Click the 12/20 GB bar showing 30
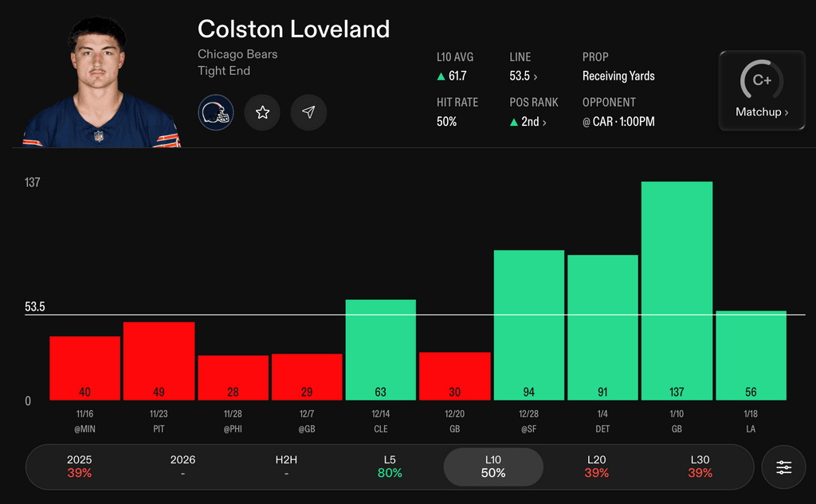 pyautogui.click(x=455, y=376)
